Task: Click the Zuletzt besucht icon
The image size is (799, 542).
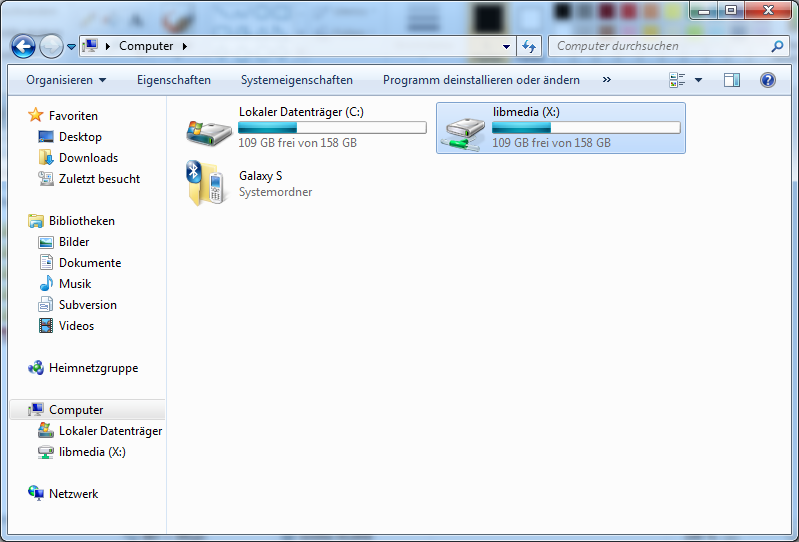Action: 46,179
